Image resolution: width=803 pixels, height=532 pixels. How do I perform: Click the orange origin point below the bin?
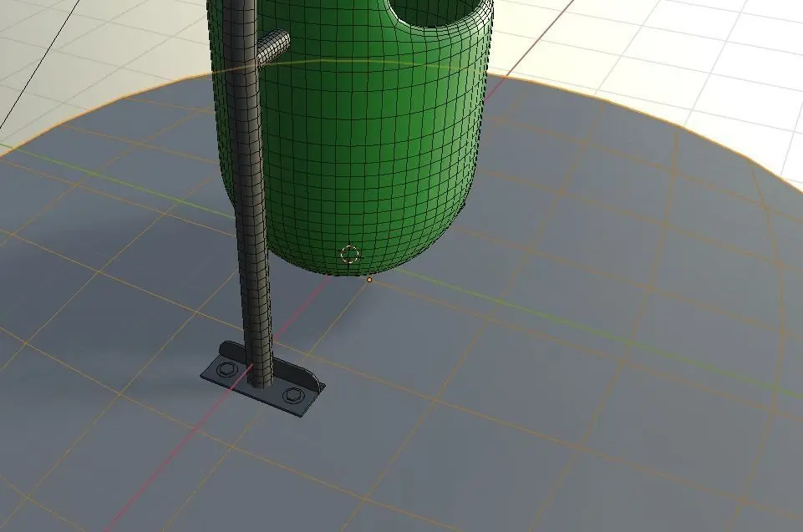(369, 280)
